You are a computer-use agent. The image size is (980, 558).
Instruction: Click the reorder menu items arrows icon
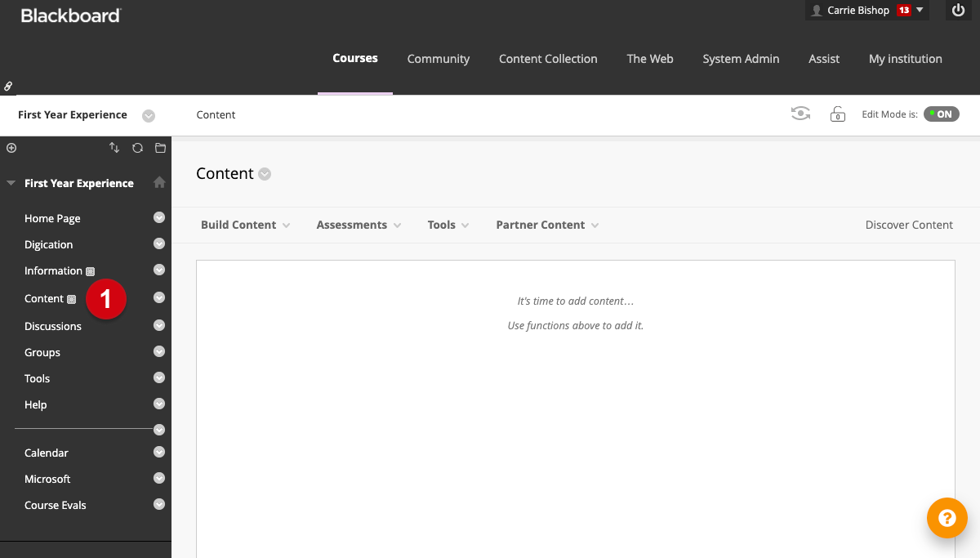[x=114, y=148]
